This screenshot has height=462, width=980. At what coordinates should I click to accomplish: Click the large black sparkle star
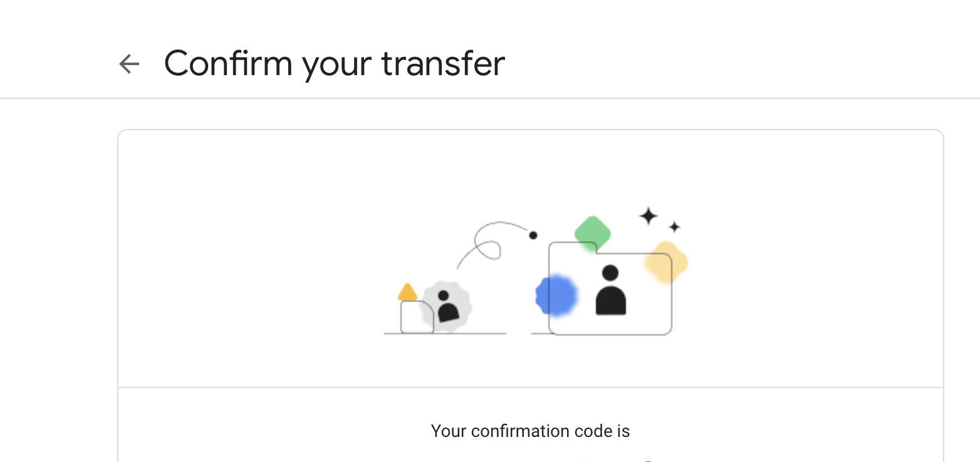[x=649, y=217]
